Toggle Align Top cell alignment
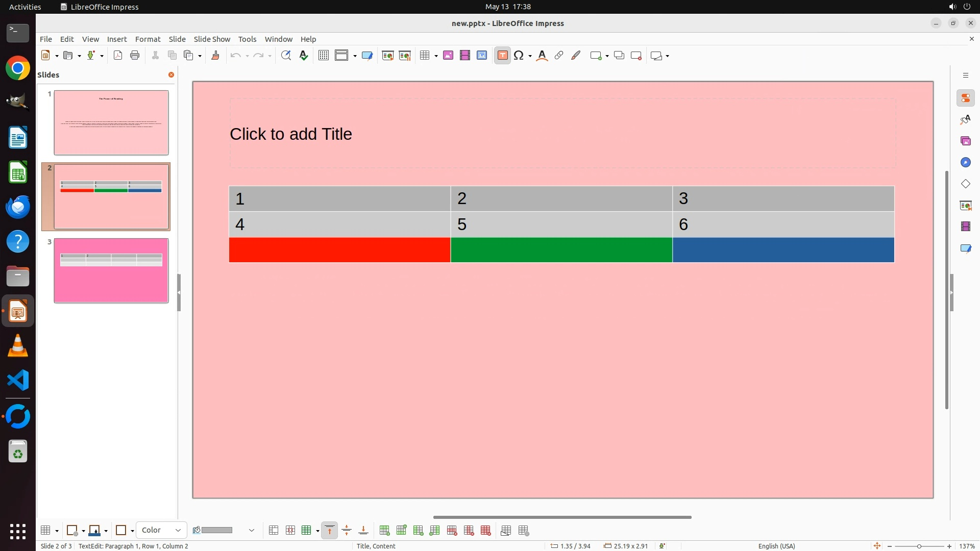 click(330, 531)
